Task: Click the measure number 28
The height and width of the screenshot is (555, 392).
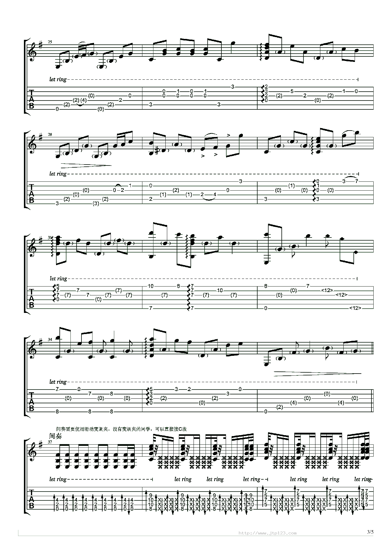Action: click(x=50, y=135)
